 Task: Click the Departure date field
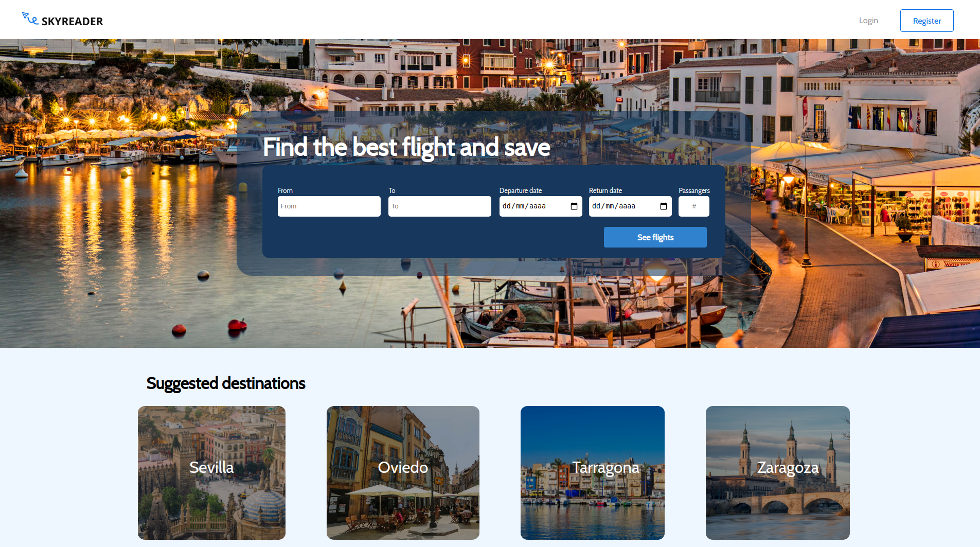[x=541, y=206]
